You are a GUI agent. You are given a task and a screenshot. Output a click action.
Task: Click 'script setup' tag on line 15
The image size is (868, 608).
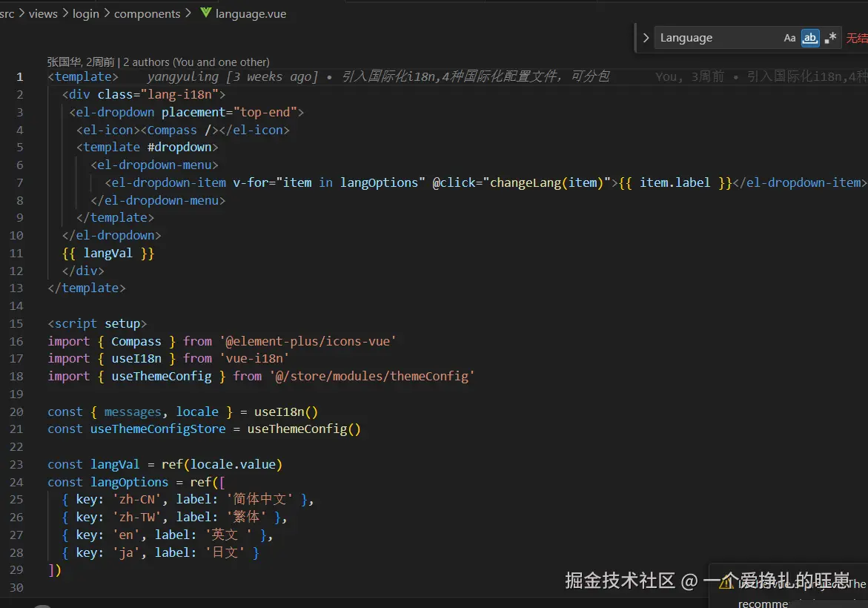(97, 323)
